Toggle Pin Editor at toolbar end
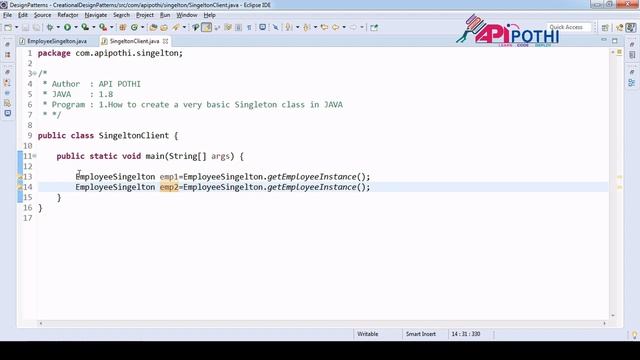The width and height of the screenshot is (640, 360). point(374,27)
